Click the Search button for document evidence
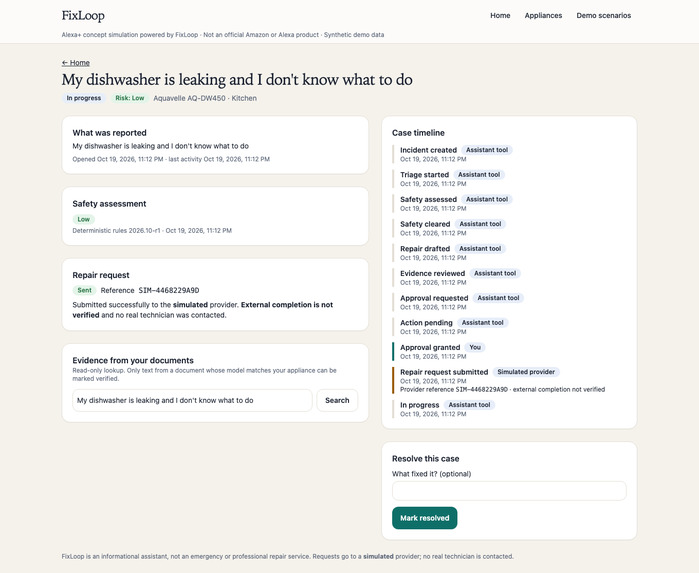 [x=337, y=400]
